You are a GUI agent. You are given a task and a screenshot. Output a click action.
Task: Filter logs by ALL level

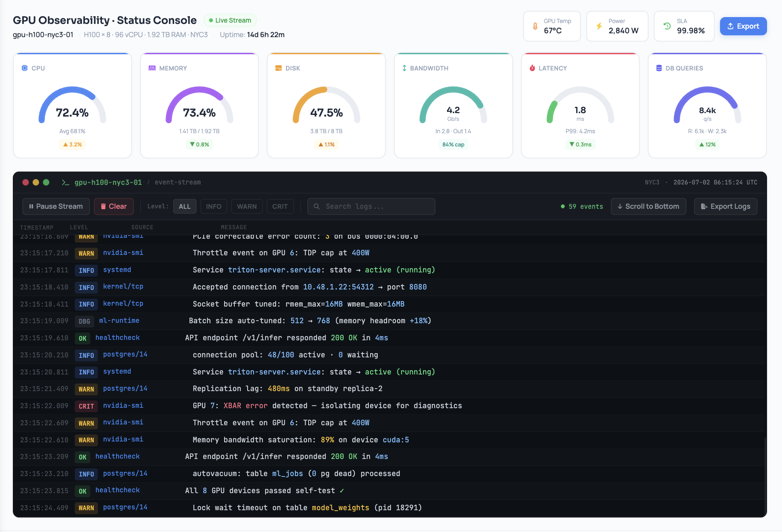tap(185, 206)
